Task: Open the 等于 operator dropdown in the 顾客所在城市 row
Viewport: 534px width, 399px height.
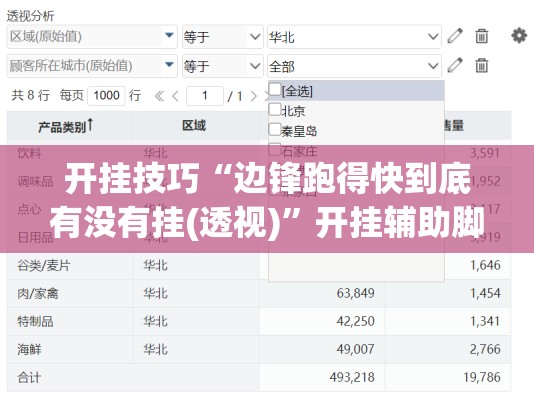Action: pos(255,65)
